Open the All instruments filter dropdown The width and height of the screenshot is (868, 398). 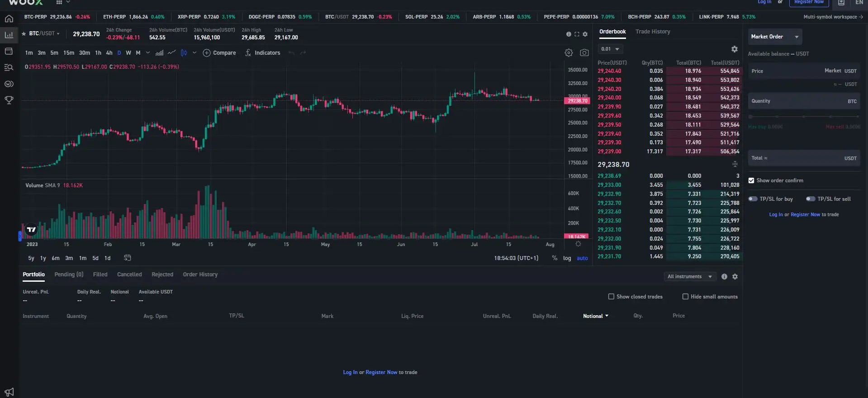(x=689, y=276)
